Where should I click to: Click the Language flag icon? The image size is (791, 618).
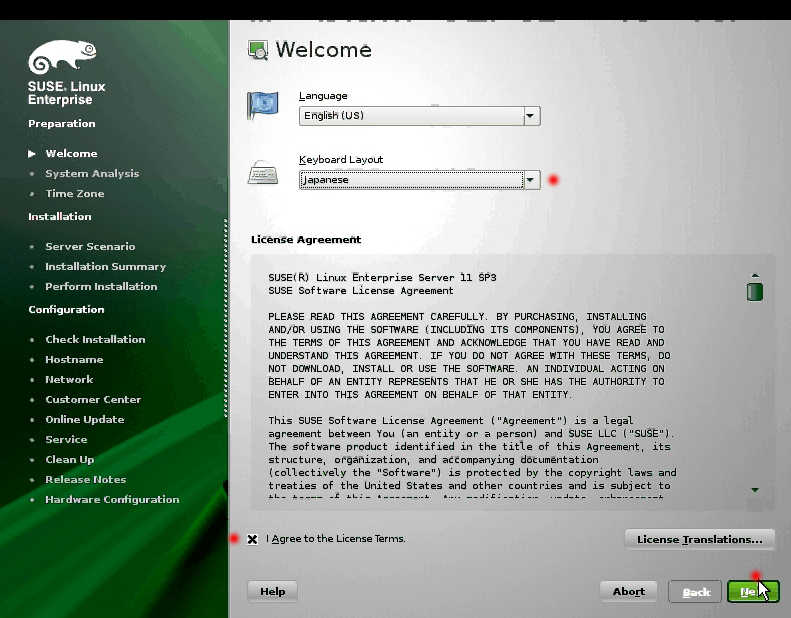[262, 105]
